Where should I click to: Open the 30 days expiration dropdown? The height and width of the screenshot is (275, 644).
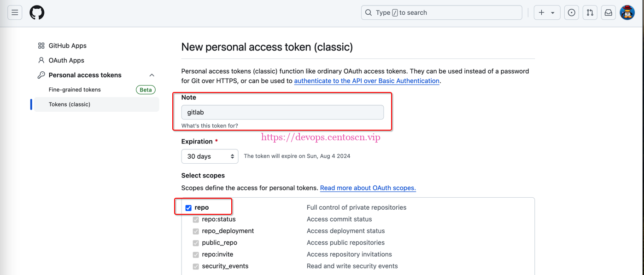tap(210, 156)
